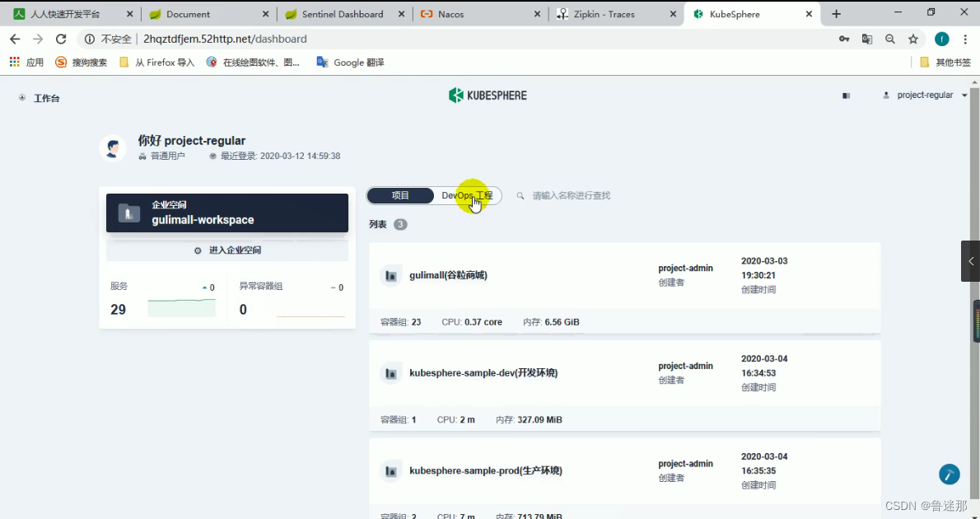This screenshot has width=980, height=519.
Task: Click the kubesphere-sample-dev project icon
Action: pos(391,373)
